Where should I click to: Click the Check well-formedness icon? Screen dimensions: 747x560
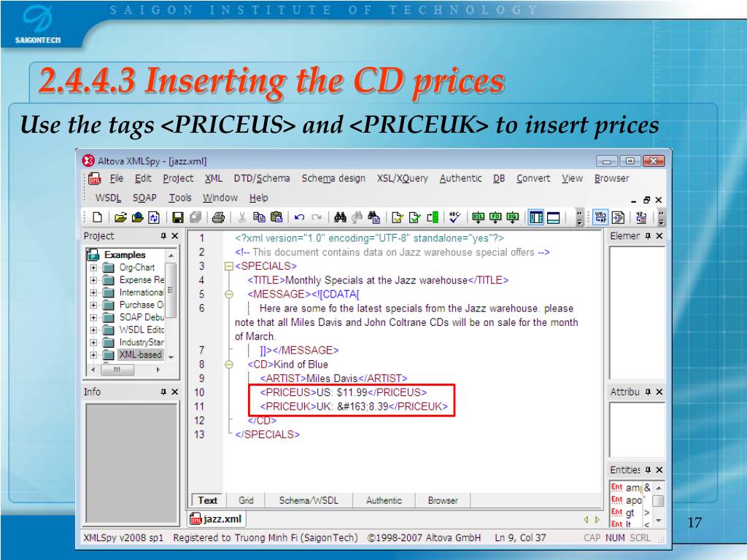click(398, 217)
